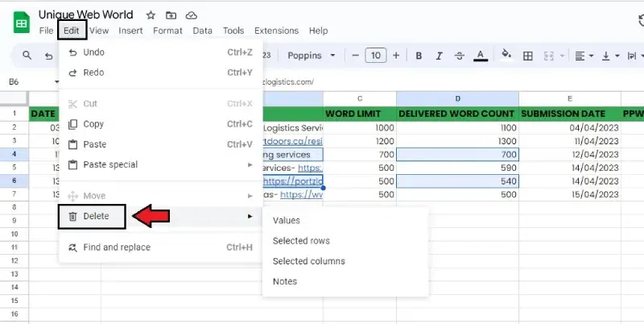
Task: Expand the Paste special submenu
Action: point(160,164)
